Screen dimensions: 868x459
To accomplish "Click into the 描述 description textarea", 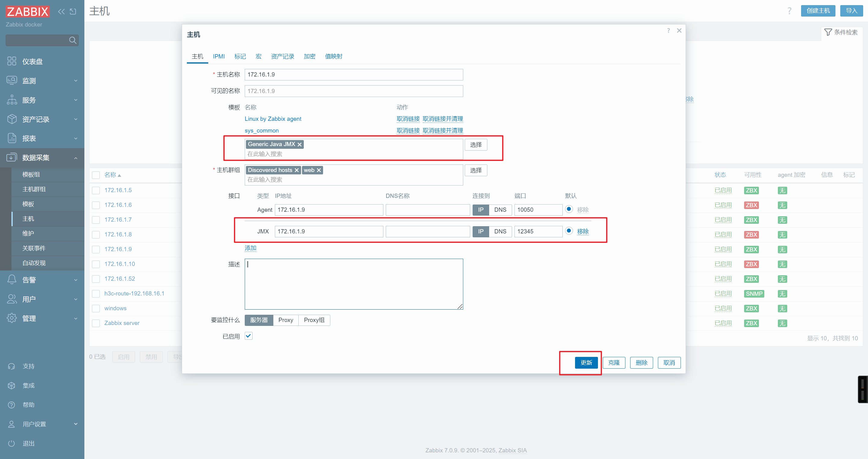I will [354, 284].
